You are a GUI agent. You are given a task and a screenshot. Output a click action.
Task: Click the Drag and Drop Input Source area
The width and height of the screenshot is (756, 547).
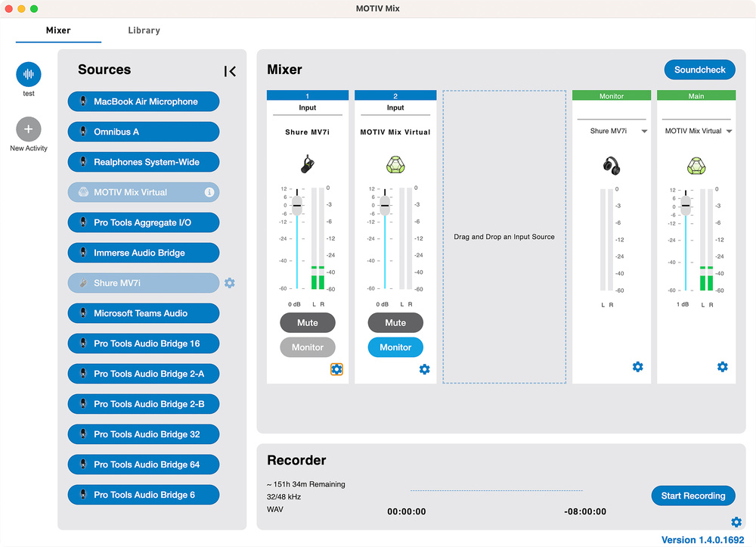point(504,237)
